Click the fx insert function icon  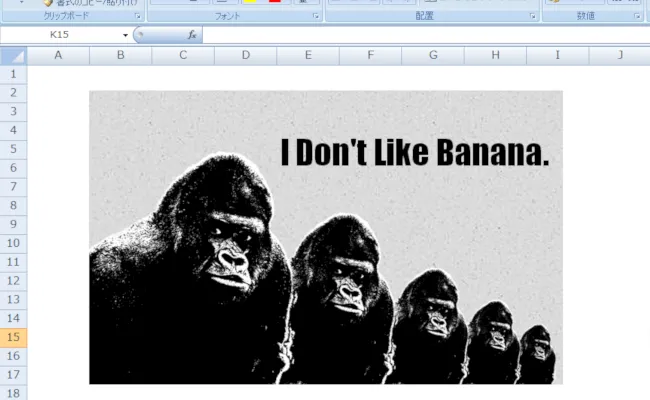tap(191, 35)
